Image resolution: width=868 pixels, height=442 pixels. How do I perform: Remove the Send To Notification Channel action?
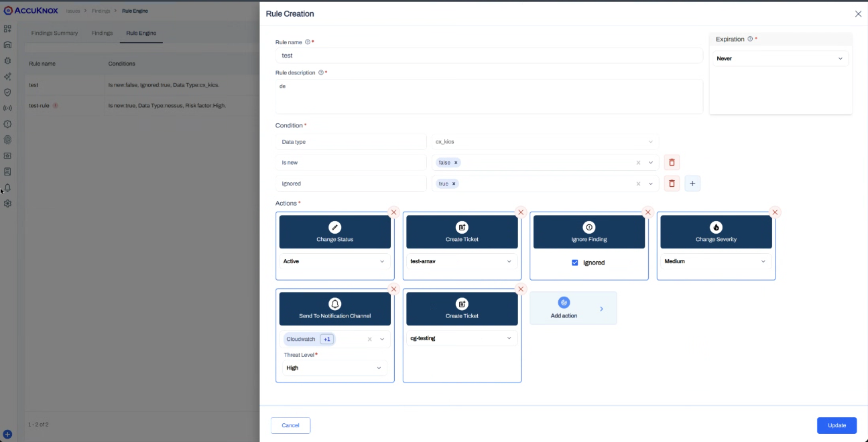coord(393,289)
